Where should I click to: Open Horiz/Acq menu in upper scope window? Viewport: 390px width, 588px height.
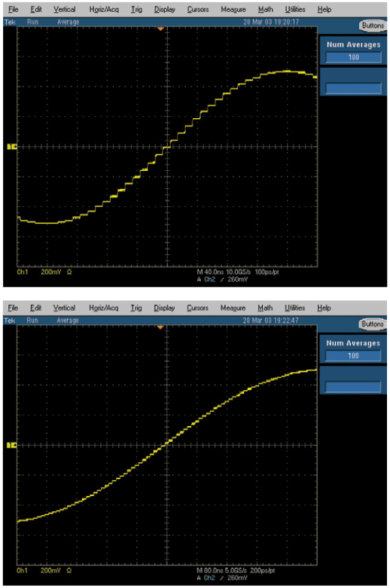tap(104, 9)
